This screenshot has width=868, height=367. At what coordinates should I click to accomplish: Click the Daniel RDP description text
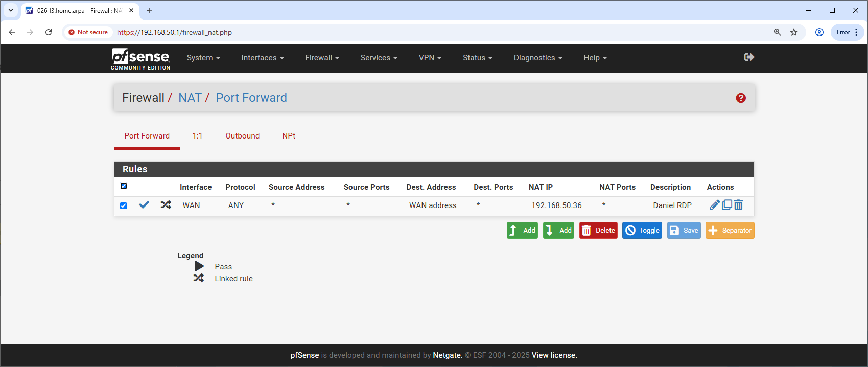pos(672,205)
